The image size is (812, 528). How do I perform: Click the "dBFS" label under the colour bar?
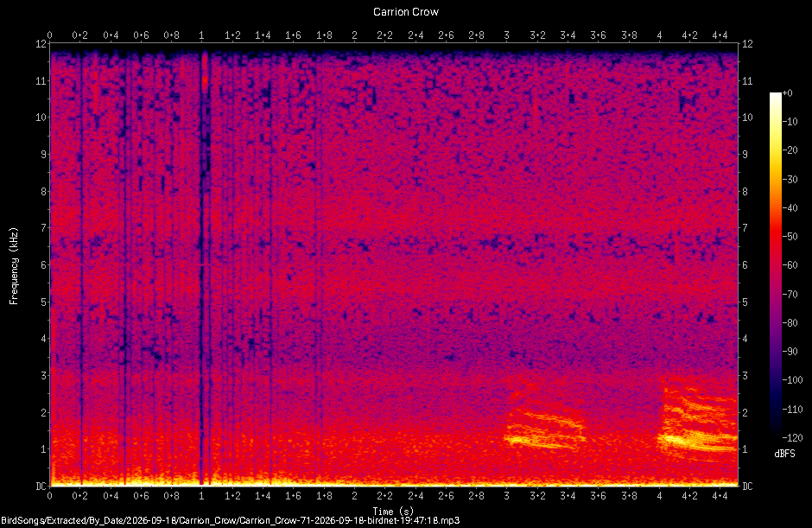pyautogui.click(x=784, y=454)
